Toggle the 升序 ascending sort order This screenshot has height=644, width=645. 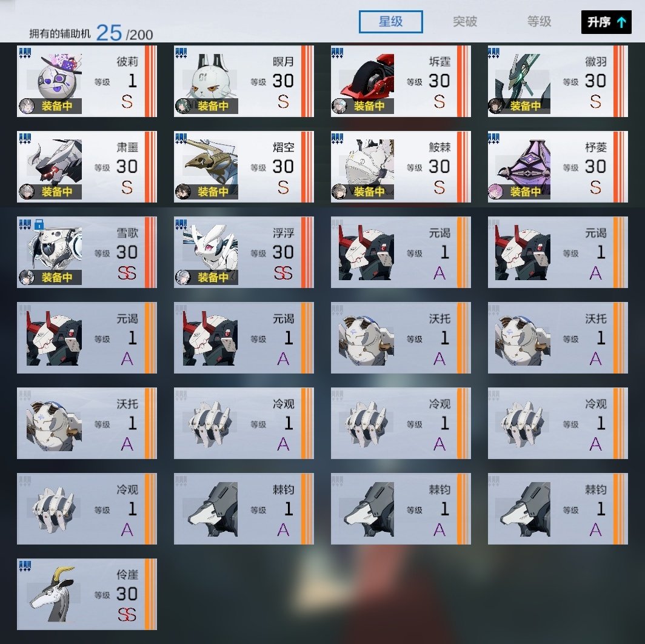tap(606, 22)
